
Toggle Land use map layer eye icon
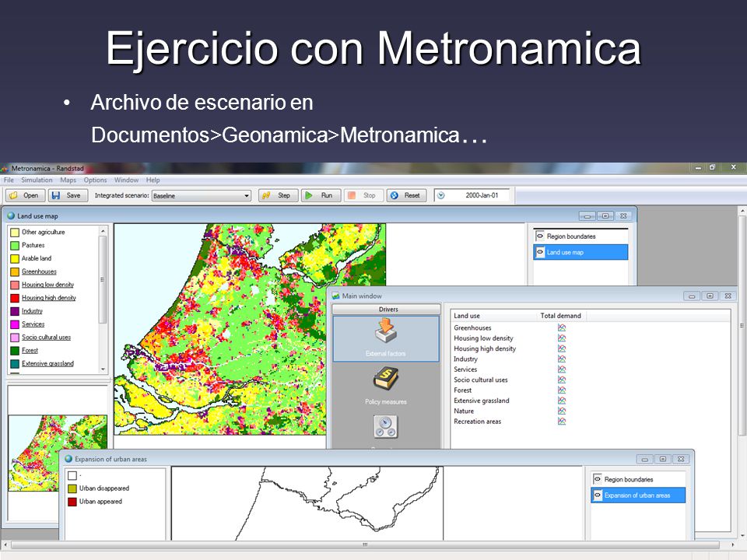540,252
